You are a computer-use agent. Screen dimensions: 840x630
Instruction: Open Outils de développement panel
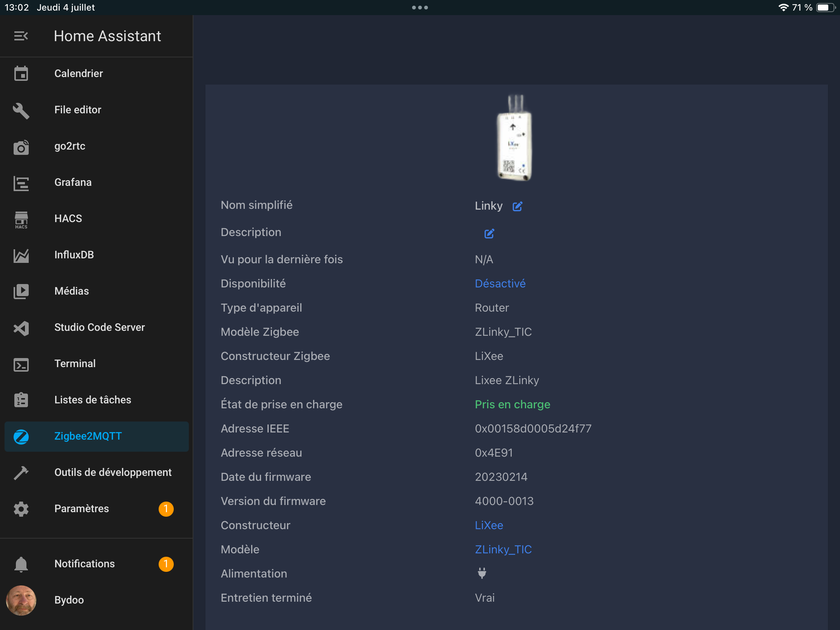(x=113, y=472)
